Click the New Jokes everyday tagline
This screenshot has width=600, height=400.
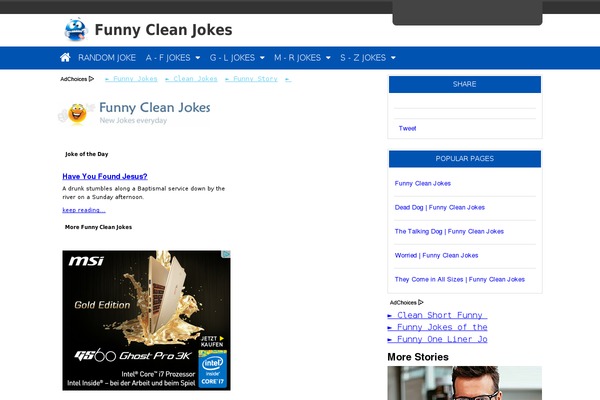(x=133, y=121)
